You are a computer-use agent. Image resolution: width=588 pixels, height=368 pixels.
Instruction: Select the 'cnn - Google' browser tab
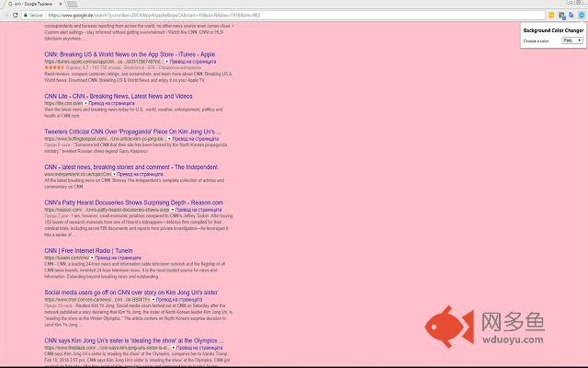pyautogui.click(x=33, y=4)
